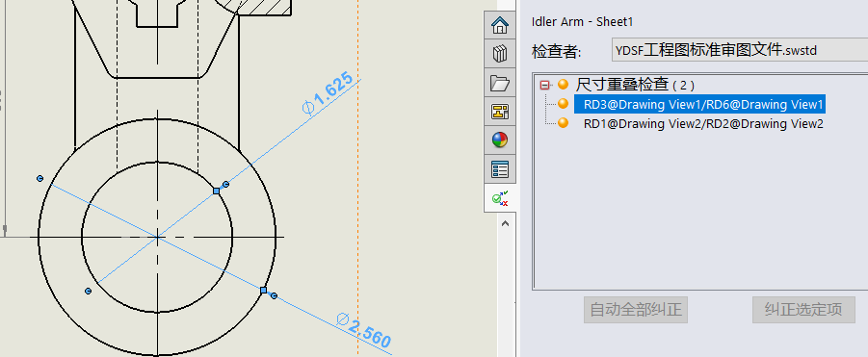Screen dimensions: 868x357
Task: Collapse the 尺寸重叠检查 tree node
Action: click(x=545, y=85)
